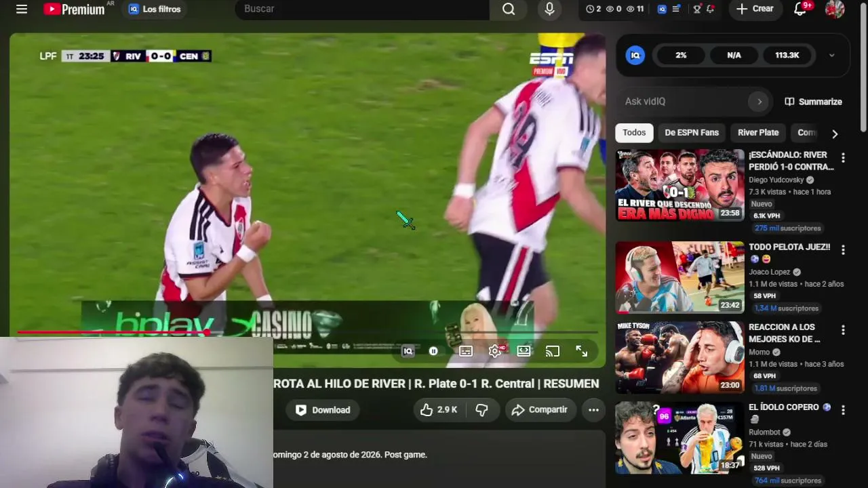Image resolution: width=868 pixels, height=488 pixels.
Task: Open vidIQ "Los filtros" button
Action: pyautogui.click(x=155, y=9)
